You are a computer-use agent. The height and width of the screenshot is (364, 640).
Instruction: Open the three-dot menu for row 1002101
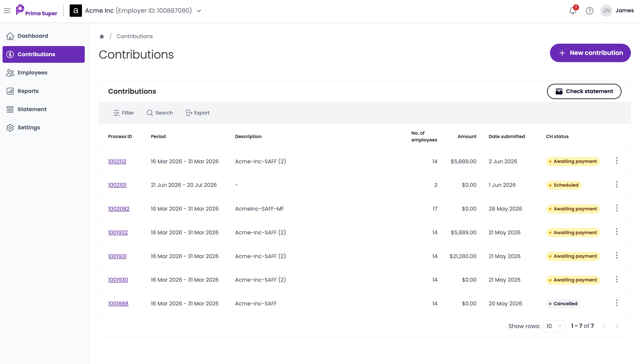[x=616, y=184]
